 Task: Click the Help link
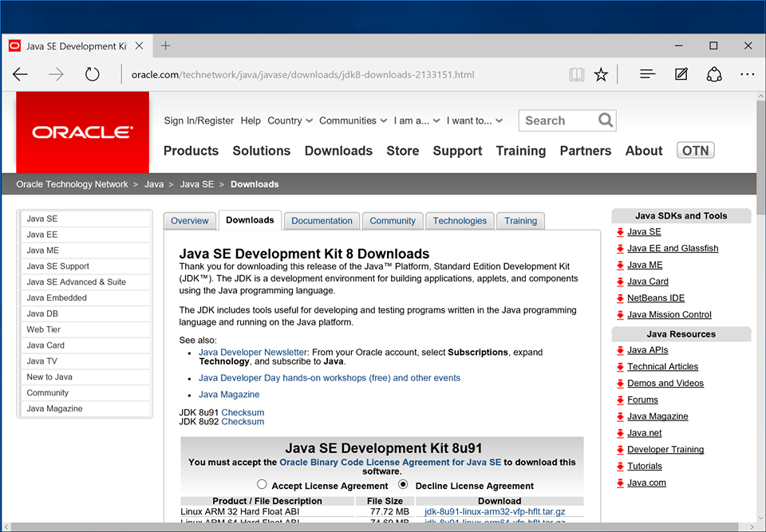click(251, 120)
